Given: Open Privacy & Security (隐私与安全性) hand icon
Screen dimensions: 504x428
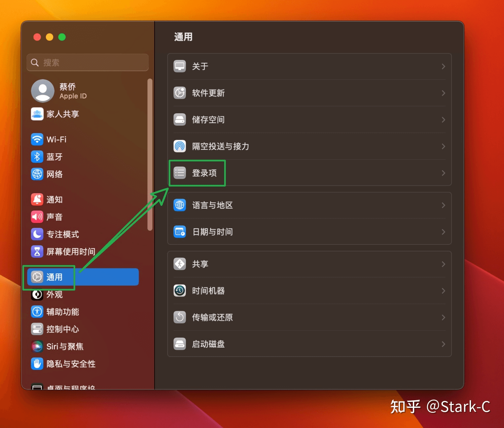Looking at the screenshot, I should click(37, 364).
